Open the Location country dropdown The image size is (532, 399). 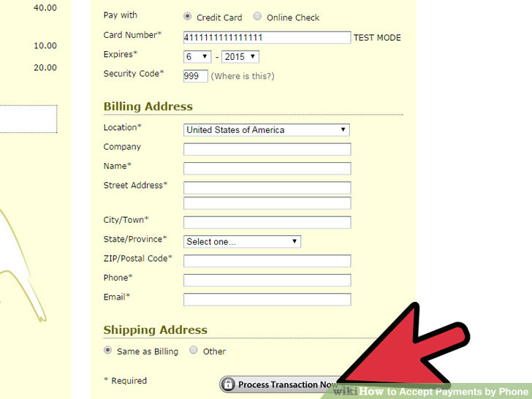click(x=266, y=130)
